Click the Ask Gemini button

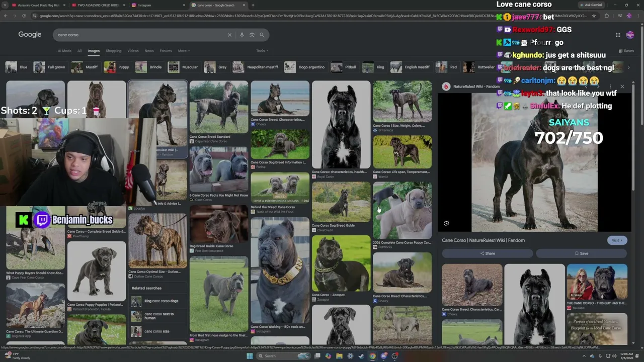[x=590, y=5]
